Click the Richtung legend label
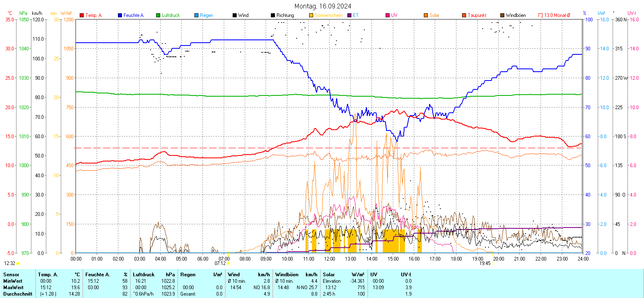Screen dimensions: 644x298 tap(285, 15)
